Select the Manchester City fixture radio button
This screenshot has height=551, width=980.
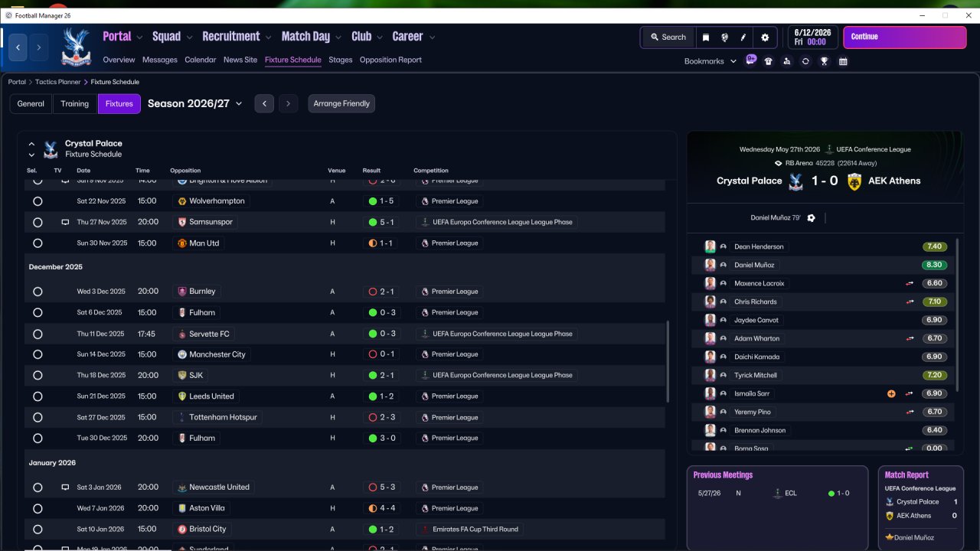tap(38, 354)
